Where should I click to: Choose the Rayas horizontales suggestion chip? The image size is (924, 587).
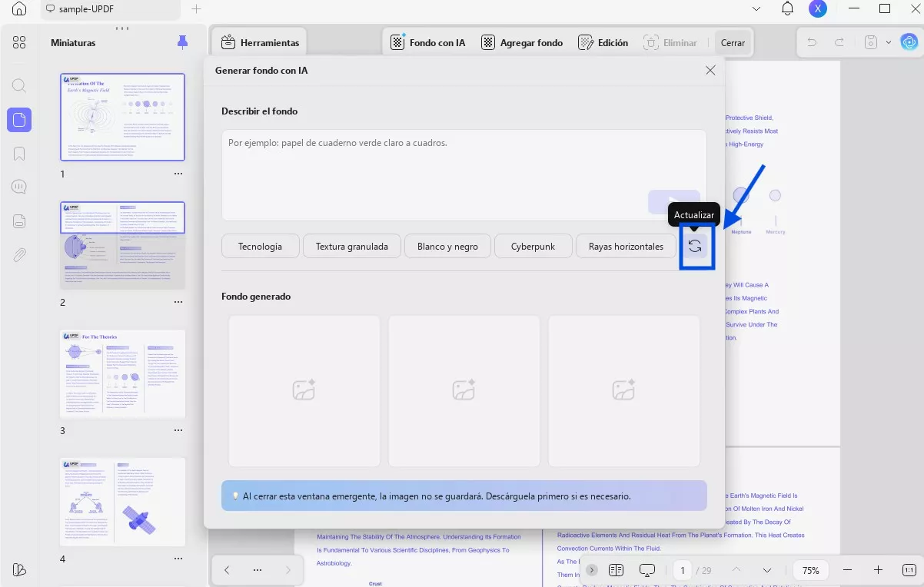(x=626, y=246)
